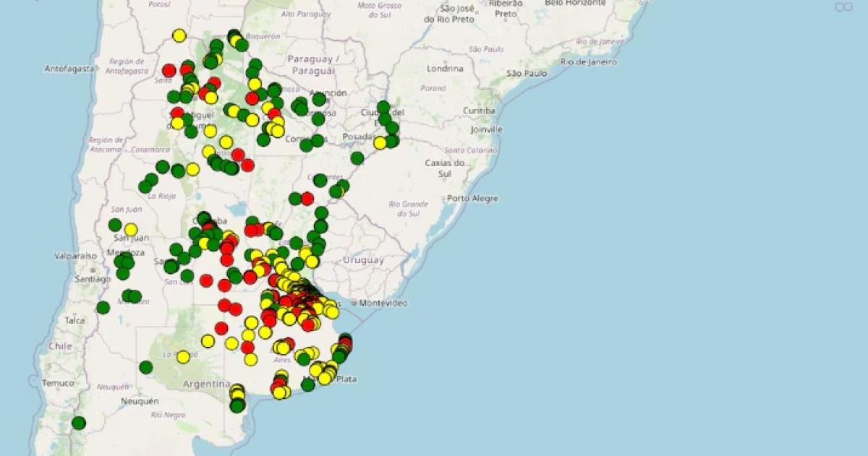868x456 pixels.
Task: Select the isolated green marker near Temuco
Action: (x=79, y=423)
